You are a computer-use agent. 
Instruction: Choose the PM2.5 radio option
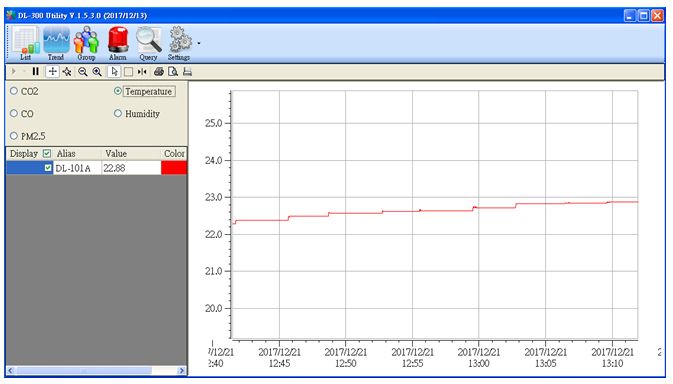(14, 136)
